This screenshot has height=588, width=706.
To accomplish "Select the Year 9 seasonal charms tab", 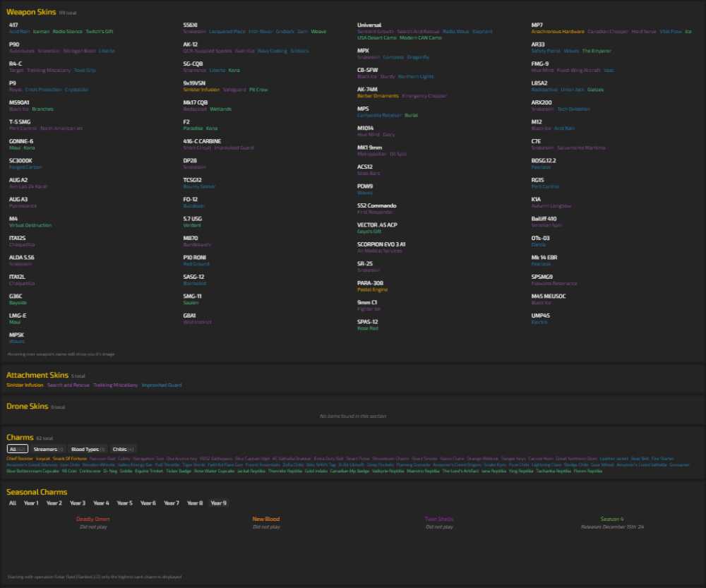I will point(218,503).
